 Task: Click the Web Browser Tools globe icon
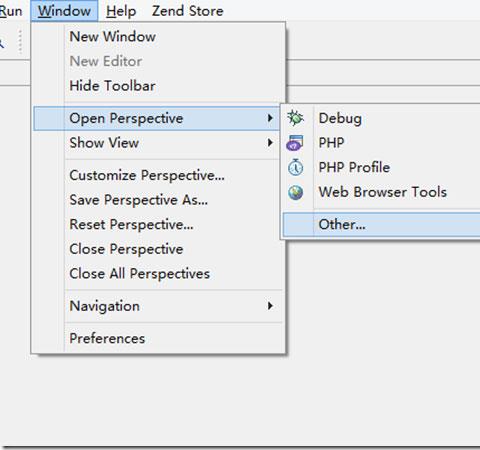tap(296, 192)
